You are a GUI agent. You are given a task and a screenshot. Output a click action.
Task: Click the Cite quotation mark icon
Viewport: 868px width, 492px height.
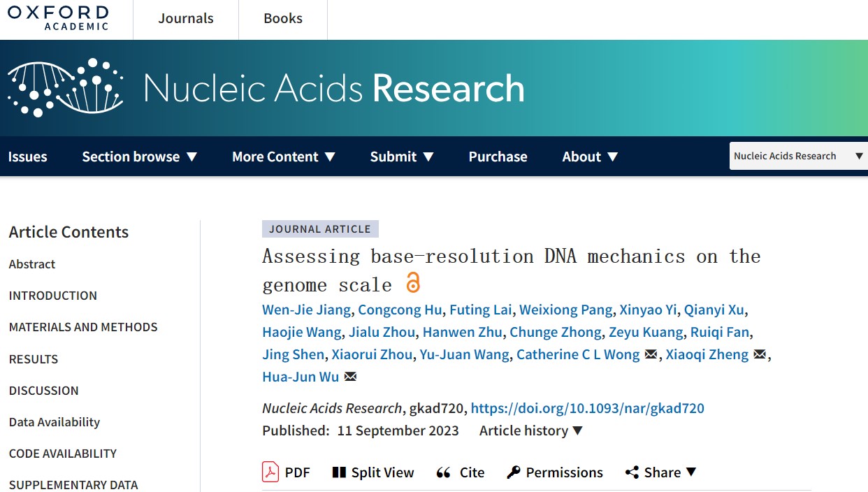pos(443,473)
